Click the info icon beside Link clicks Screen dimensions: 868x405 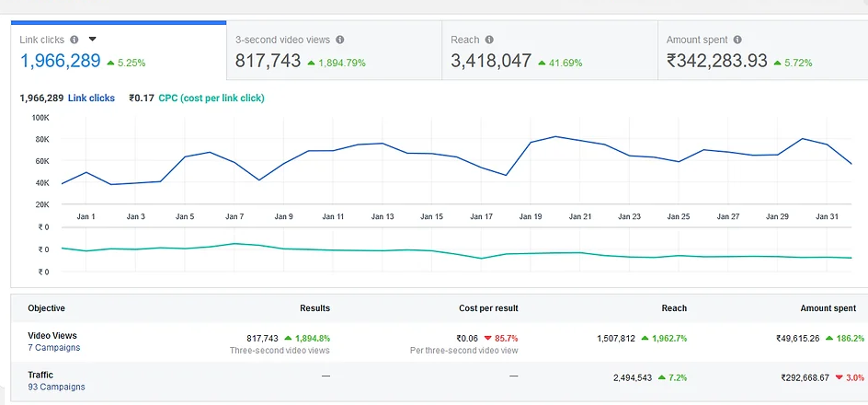pyautogui.click(x=74, y=40)
